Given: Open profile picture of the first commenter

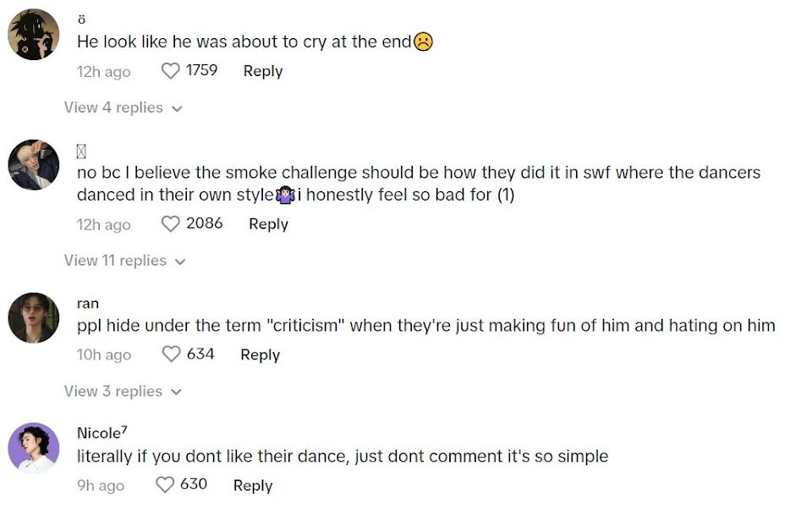Looking at the screenshot, I should tap(34, 35).
